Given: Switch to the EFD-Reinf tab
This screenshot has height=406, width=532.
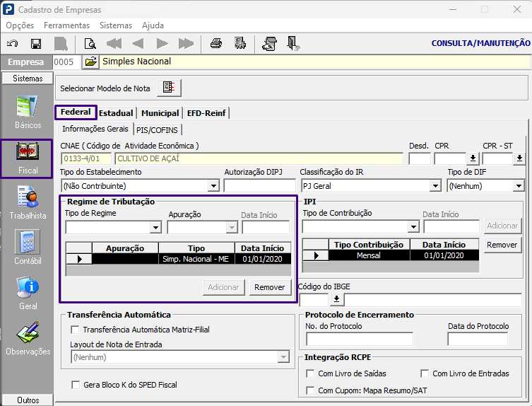Looking at the screenshot, I should pyautogui.click(x=206, y=113).
